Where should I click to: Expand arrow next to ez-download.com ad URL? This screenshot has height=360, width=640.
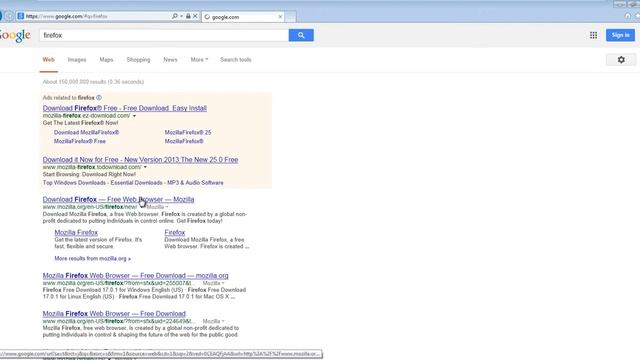tap(134, 116)
